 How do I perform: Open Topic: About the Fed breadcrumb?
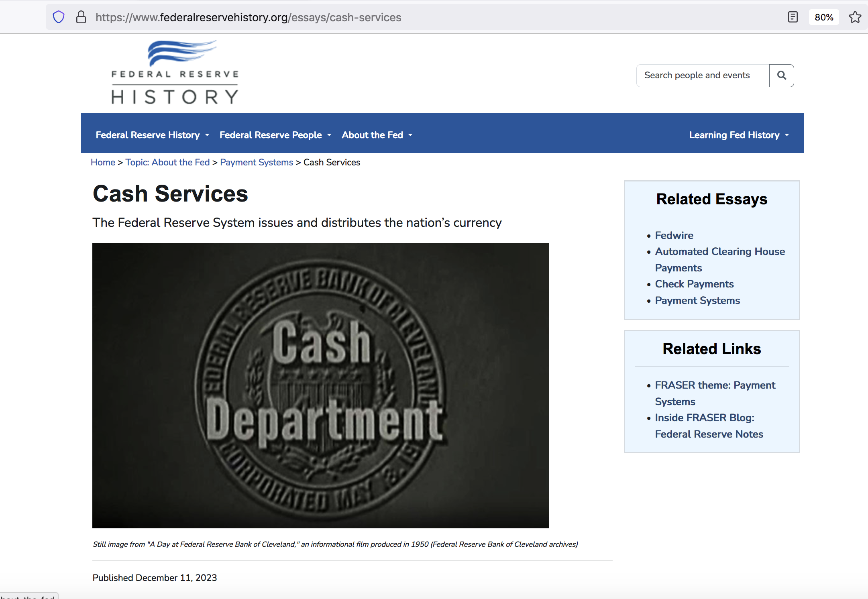(x=167, y=162)
